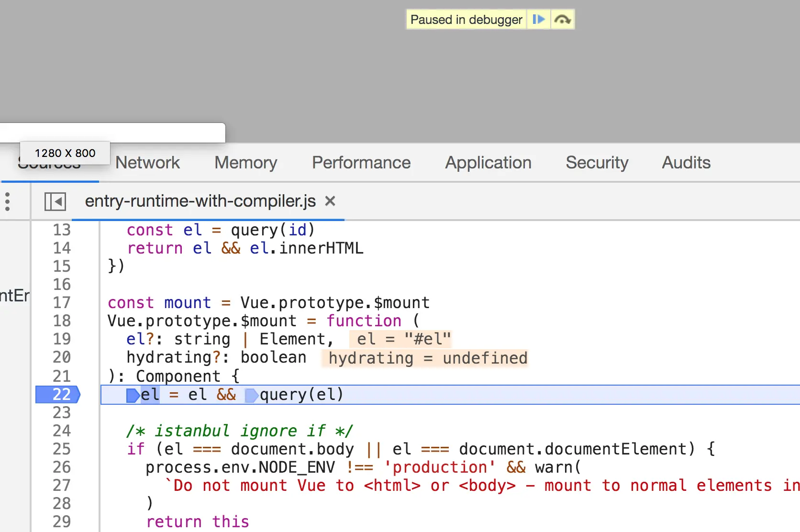This screenshot has height=532, width=800.
Task: Click 'document.documentElement' on line 25
Action: pos(572,449)
